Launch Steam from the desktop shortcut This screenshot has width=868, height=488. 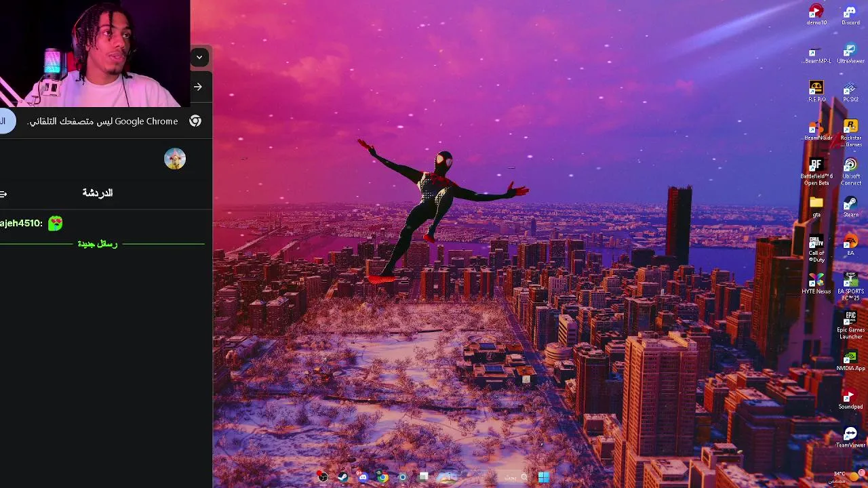(x=850, y=207)
